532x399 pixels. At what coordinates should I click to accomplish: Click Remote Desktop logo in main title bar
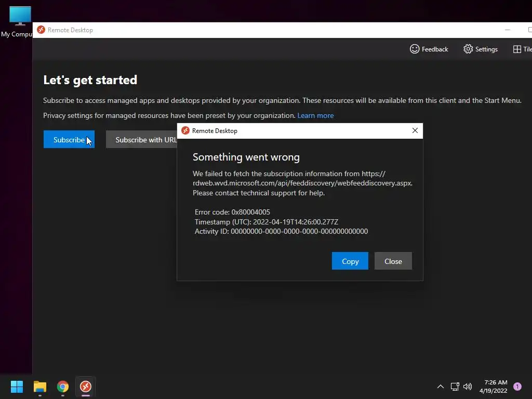tap(41, 30)
